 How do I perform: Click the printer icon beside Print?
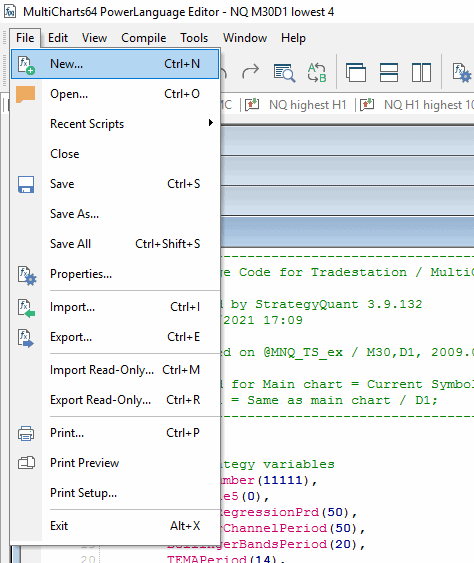(26, 433)
